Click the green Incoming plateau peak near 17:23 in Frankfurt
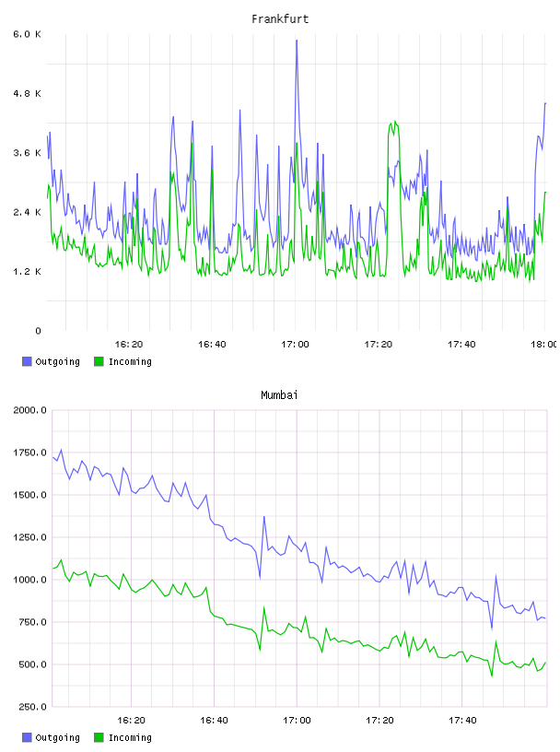The image size is (560, 752). pos(394,123)
